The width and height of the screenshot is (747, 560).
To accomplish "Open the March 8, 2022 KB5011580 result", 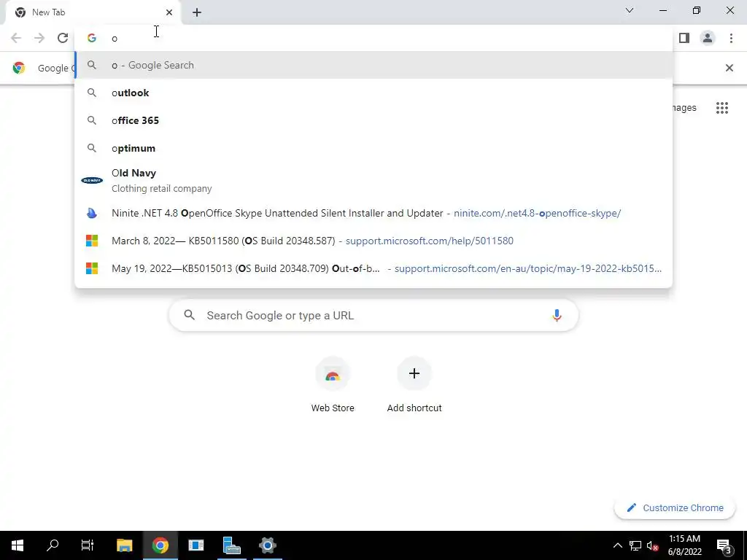I will [373, 241].
